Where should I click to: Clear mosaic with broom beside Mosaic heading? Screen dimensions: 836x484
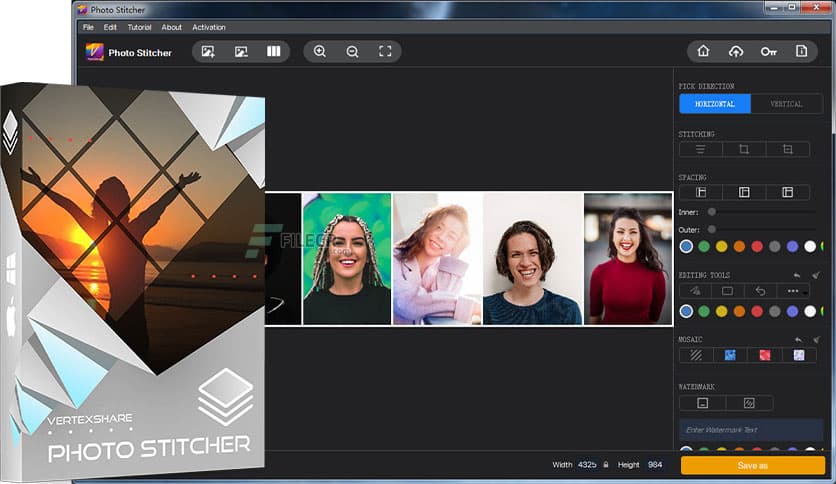click(x=816, y=340)
